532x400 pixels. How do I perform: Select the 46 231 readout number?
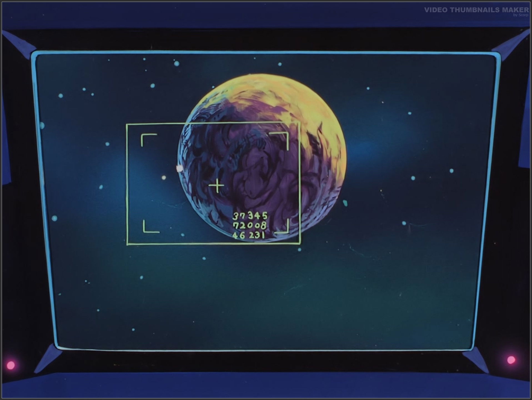pos(249,235)
